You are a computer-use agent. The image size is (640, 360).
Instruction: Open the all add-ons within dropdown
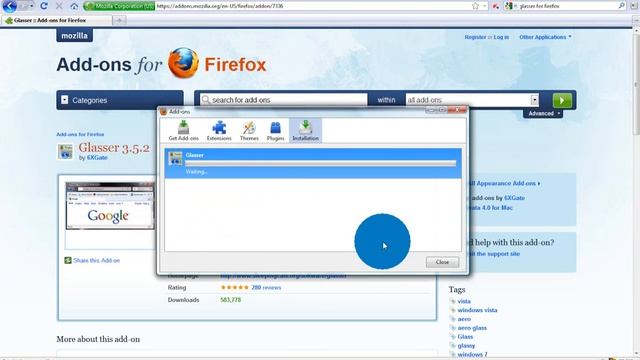pos(472,100)
